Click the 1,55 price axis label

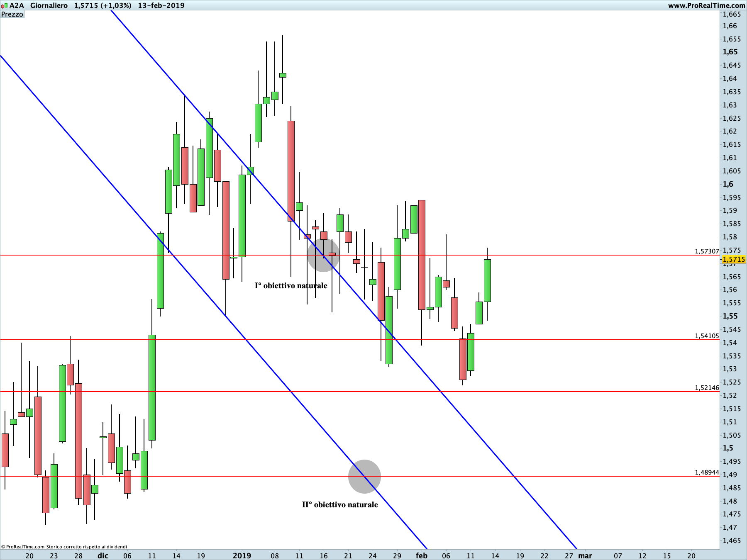[730, 316]
